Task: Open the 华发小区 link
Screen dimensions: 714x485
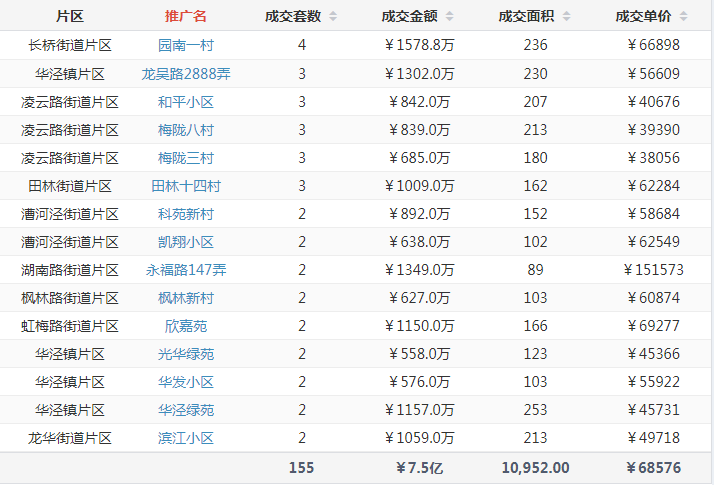Action: (186, 382)
